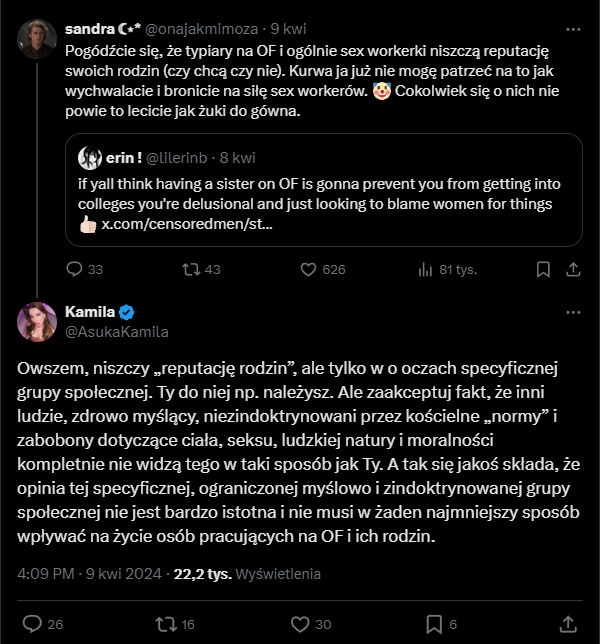Screen dimensions: 600x644
Task: Bookmark sandra's tweet
Action: (x=543, y=269)
